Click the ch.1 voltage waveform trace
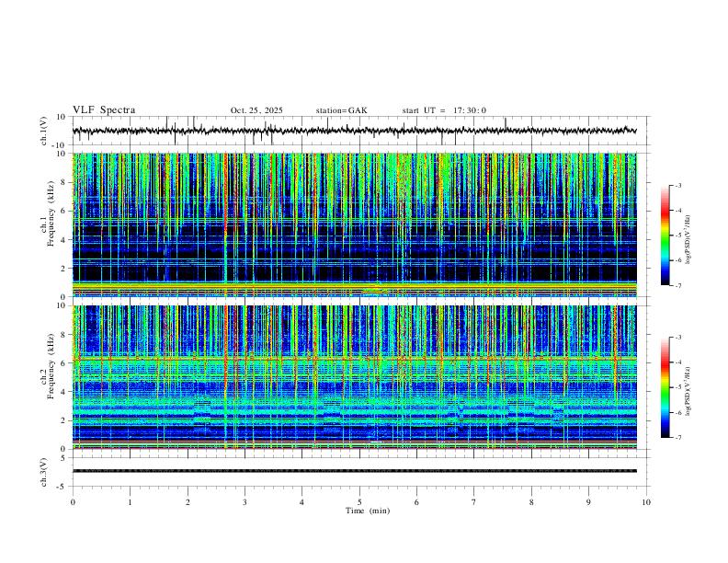The height and width of the screenshot is (563, 728). coord(354,131)
